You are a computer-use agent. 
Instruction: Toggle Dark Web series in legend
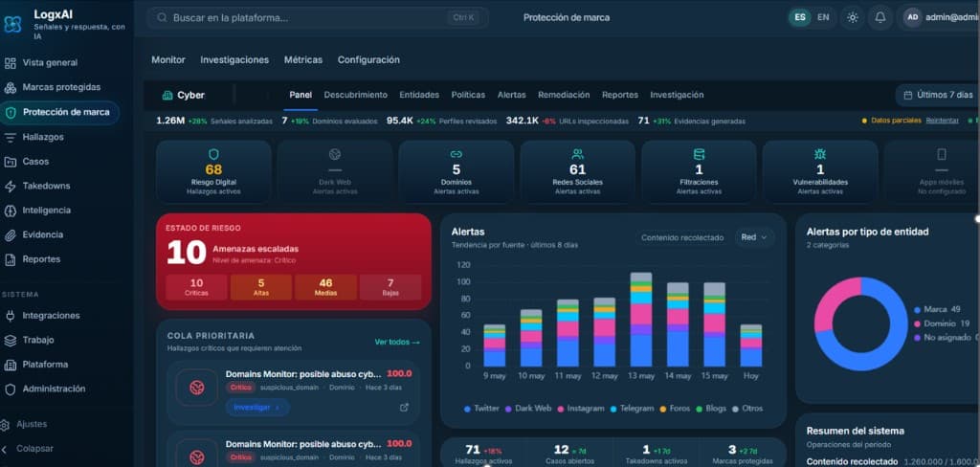click(x=528, y=409)
